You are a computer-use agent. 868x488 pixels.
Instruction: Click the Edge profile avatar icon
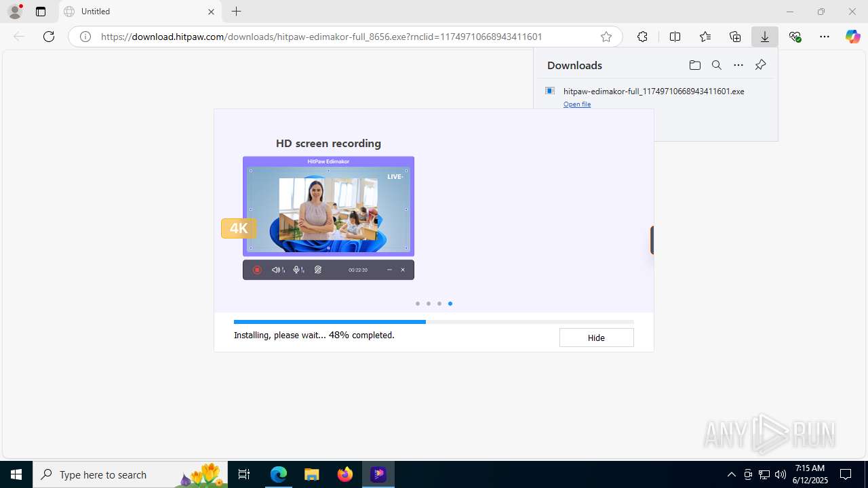point(14,12)
